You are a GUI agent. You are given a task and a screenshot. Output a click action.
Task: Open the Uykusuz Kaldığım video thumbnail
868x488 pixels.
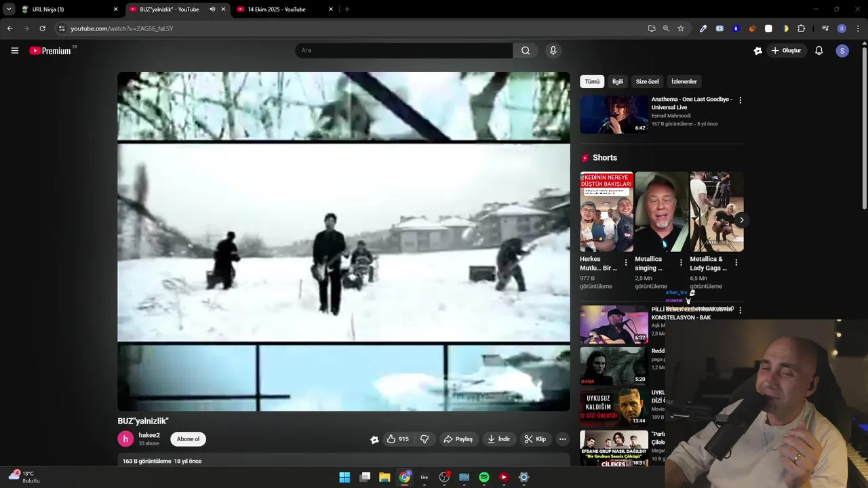pyautogui.click(x=614, y=407)
